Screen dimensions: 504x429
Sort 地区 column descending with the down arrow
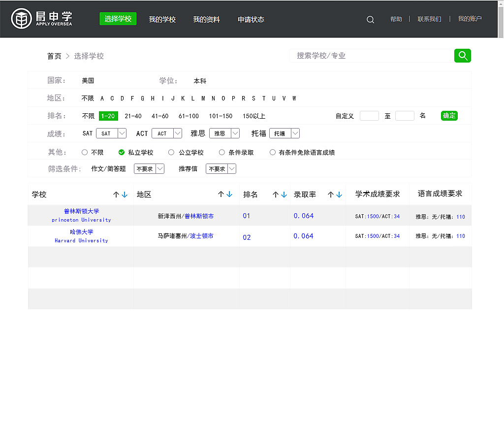tap(229, 194)
